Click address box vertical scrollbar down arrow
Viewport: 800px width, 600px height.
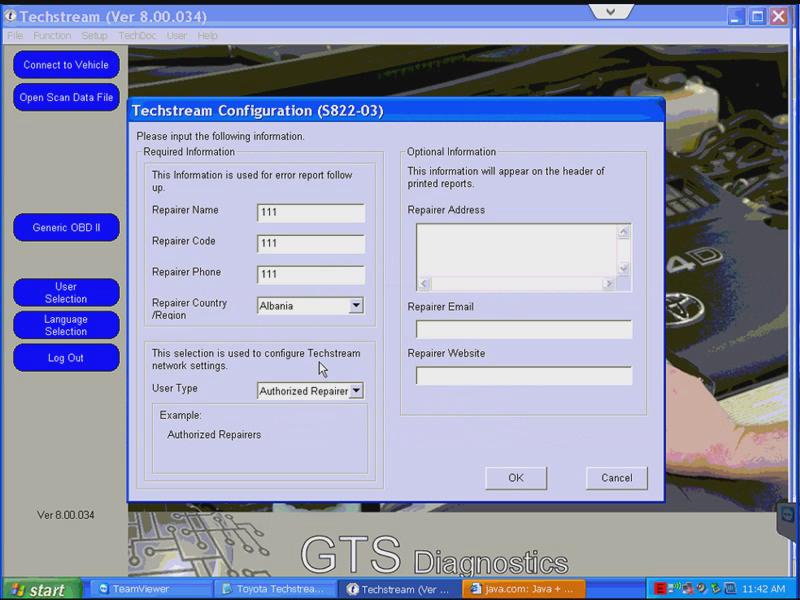tap(623, 268)
